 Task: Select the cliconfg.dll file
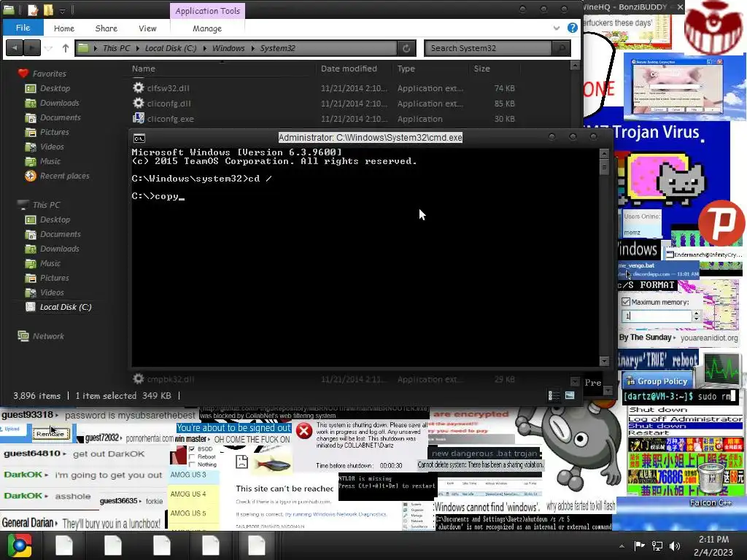point(169,104)
